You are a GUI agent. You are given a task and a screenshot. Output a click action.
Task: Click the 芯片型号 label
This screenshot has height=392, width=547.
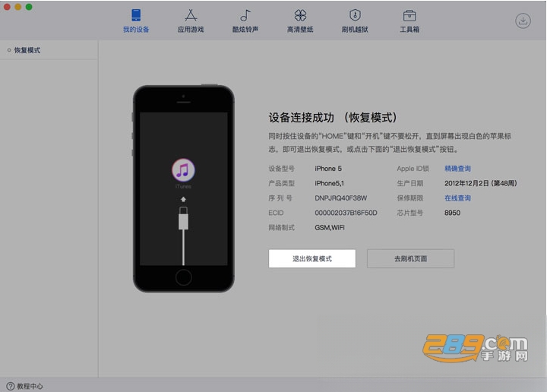coord(410,213)
